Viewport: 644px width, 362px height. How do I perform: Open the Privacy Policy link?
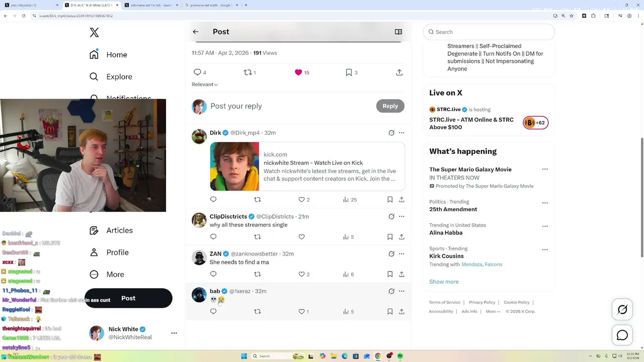[482, 302]
